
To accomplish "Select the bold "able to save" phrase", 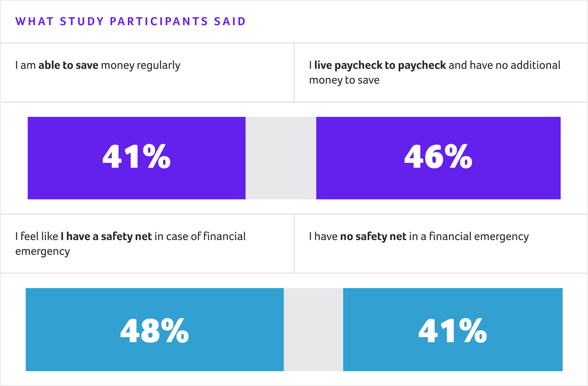I will pos(68,65).
